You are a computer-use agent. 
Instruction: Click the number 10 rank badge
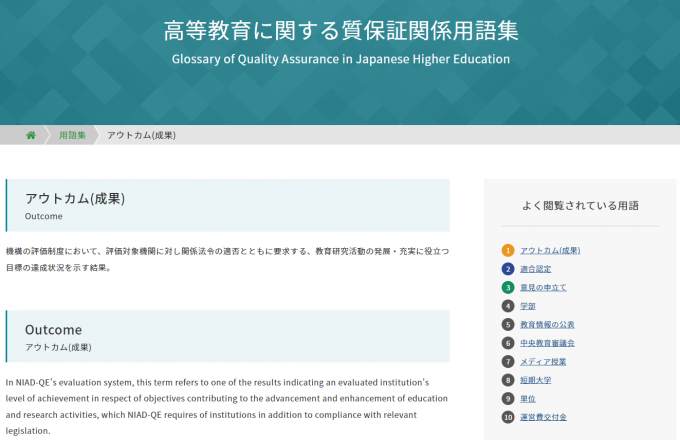pyautogui.click(x=508, y=417)
